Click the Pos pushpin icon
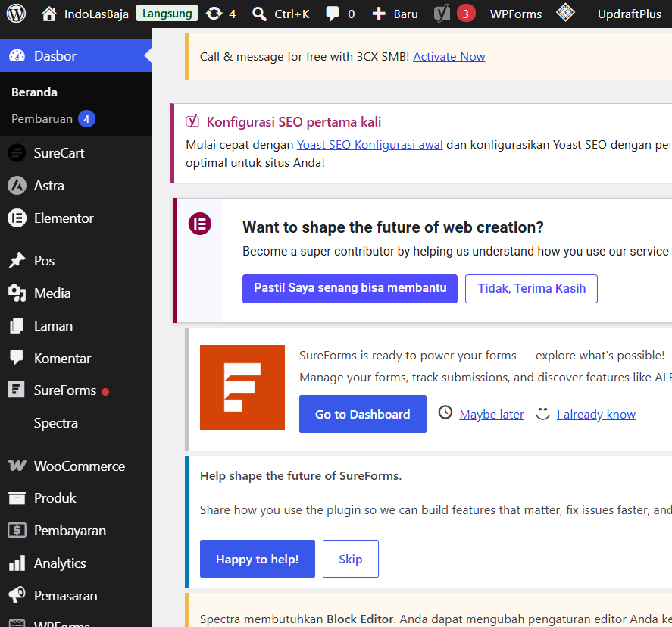672x627 pixels. coord(17,260)
